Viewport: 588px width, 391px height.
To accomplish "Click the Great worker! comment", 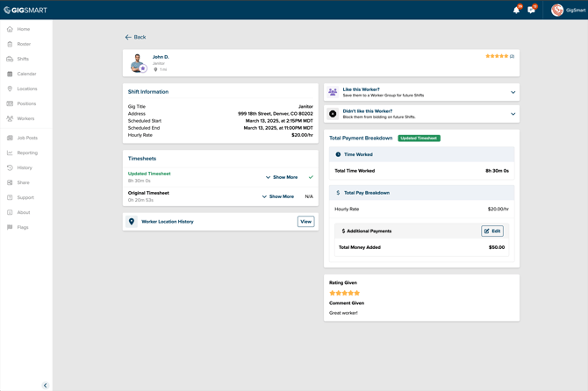I will click(343, 313).
